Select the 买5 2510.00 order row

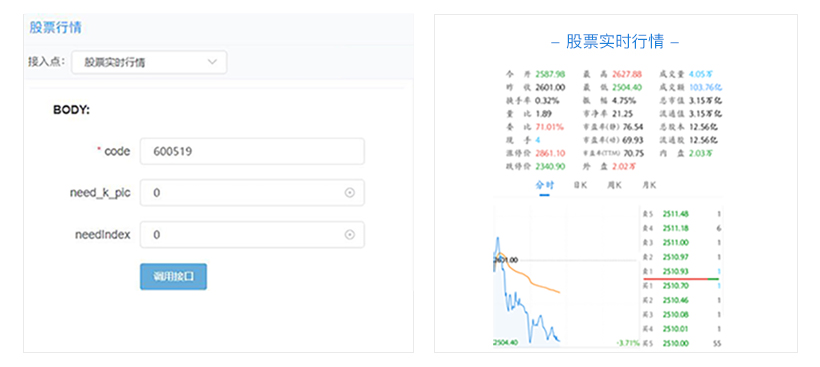point(682,343)
